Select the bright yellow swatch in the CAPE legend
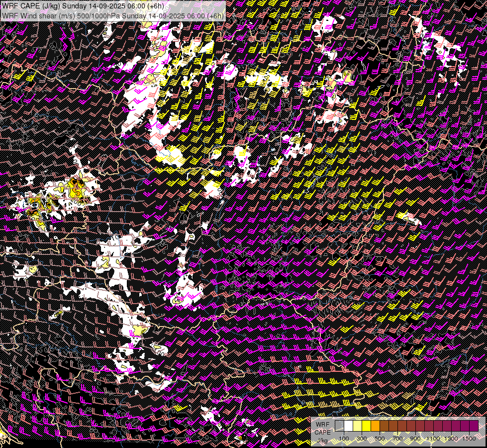 click(x=367, y=426)
